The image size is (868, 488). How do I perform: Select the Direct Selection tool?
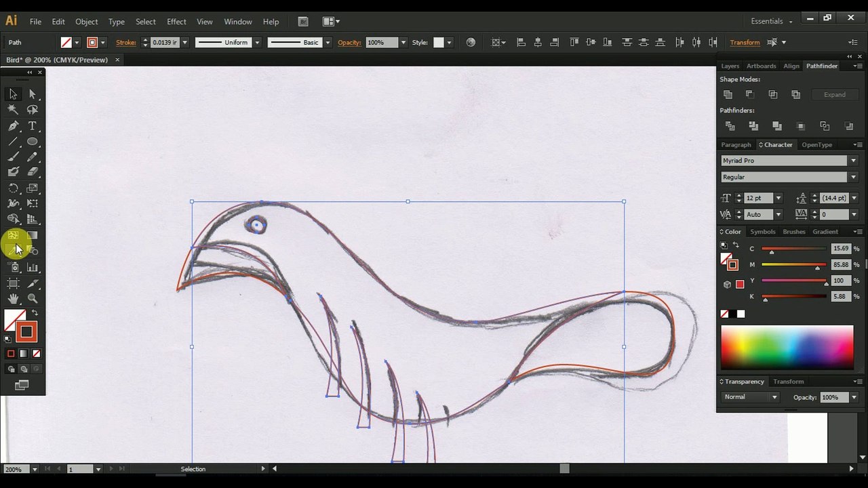click(33, 94)
